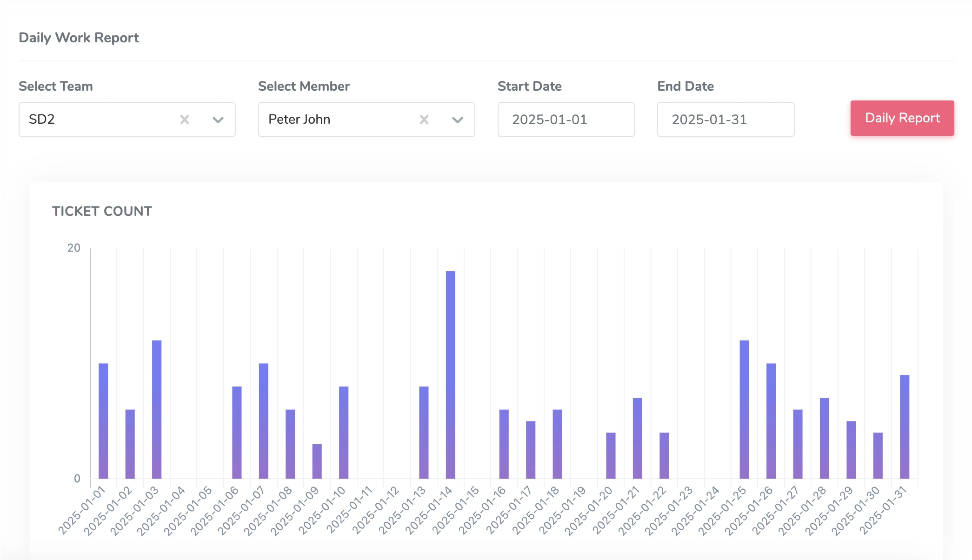Select the bar for 2025-01-29
The image size is (972, 560).
[851, 450]
